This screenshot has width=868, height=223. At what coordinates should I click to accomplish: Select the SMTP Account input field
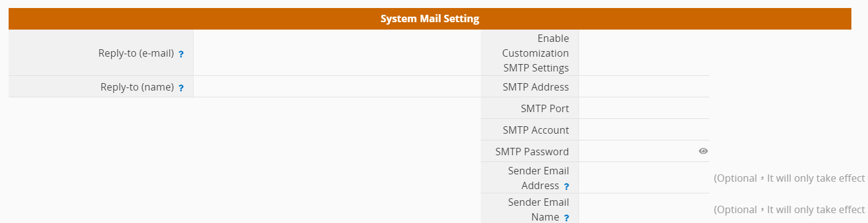click(644, 130)
